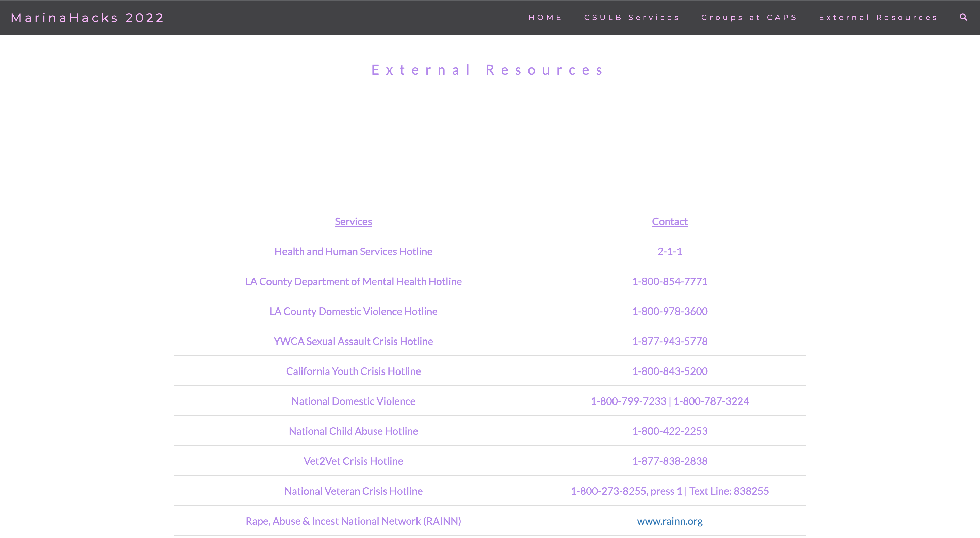This screenshot has height=538, width=980.
Task: Click the search magnifier icon
Action: pyautogui.click(x=963, y=17)
